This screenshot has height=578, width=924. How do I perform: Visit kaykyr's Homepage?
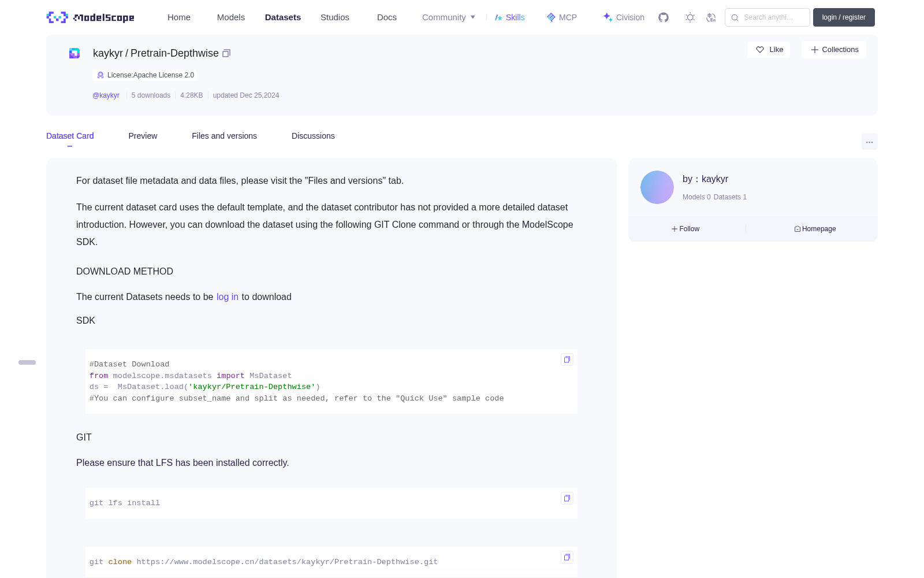[x=815, y=229]
